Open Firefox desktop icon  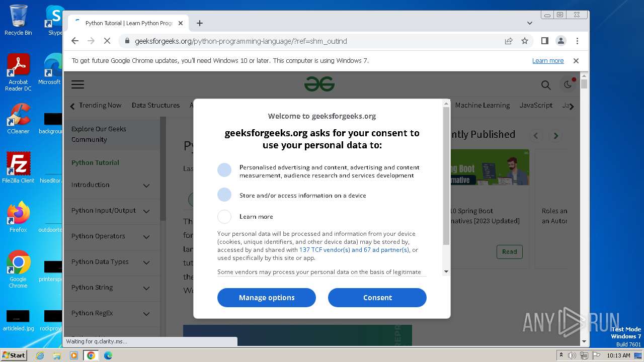[18, 217]
